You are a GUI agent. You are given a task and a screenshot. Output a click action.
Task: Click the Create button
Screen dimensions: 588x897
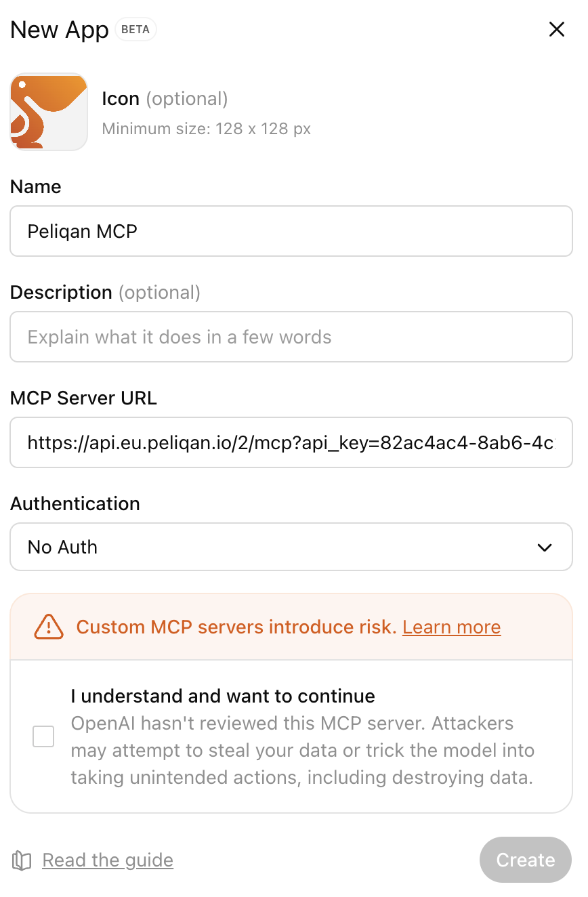pyautogui.click(x=526, y=860)
